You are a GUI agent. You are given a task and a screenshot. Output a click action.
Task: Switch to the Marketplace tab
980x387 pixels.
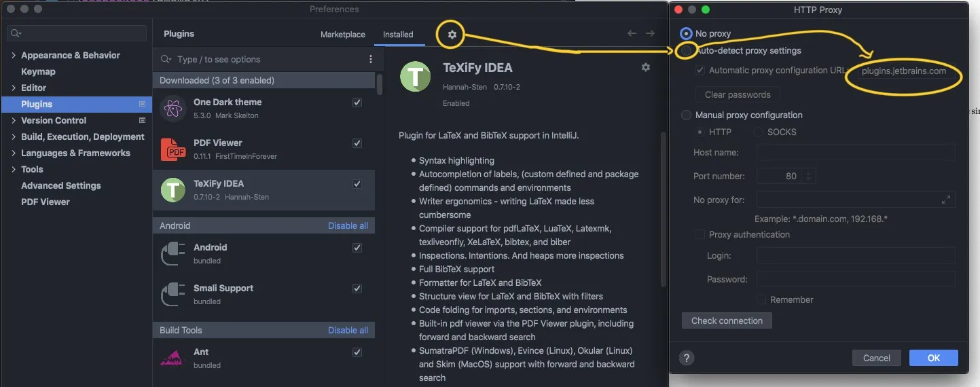tap(342, 35)
